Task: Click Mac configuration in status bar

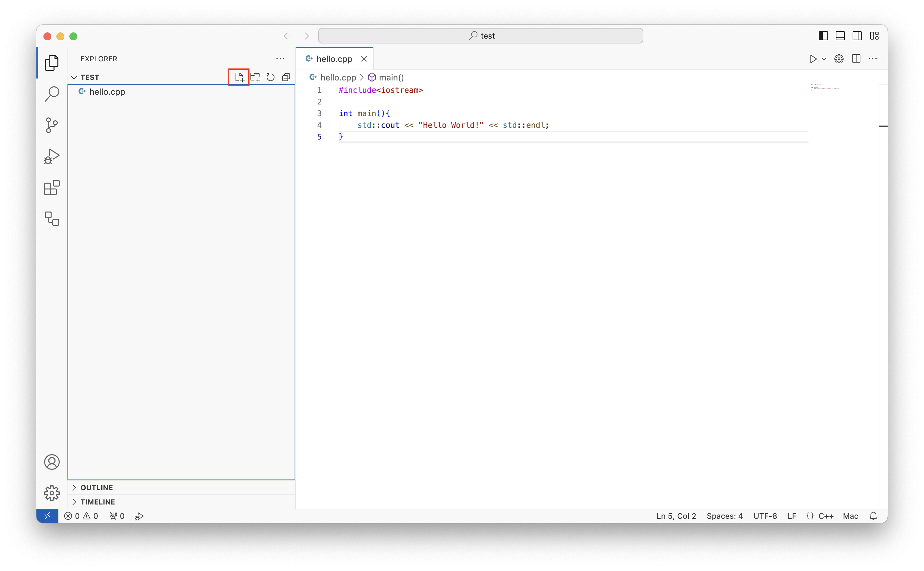Action: click(850, 516)
